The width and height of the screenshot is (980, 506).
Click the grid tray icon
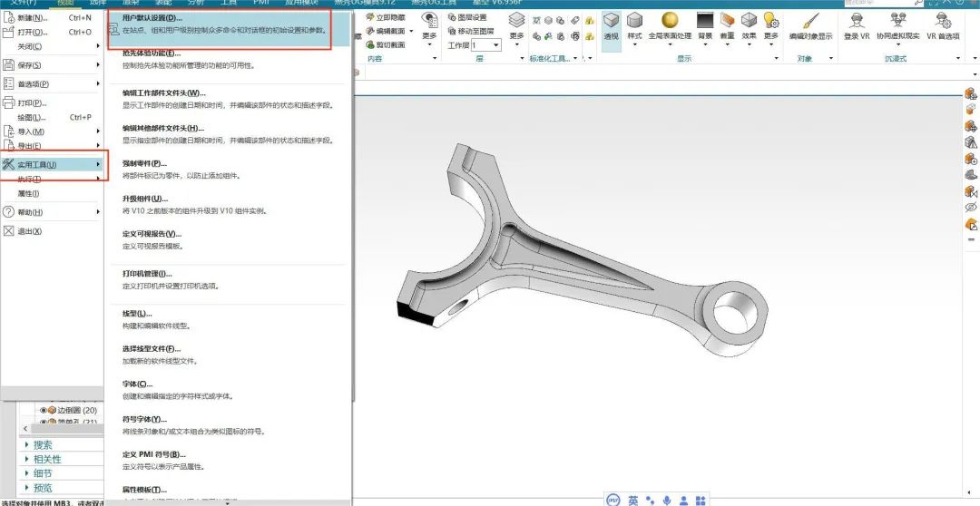tap(701, 501)
